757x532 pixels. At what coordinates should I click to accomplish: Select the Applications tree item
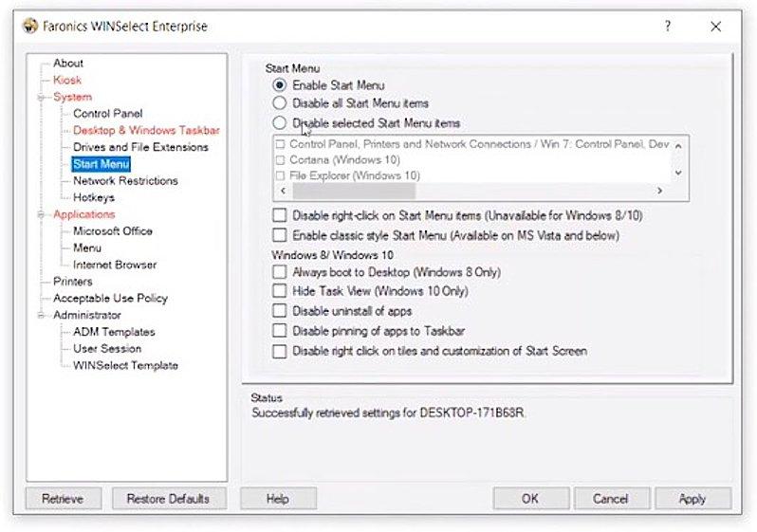[84, 214]
